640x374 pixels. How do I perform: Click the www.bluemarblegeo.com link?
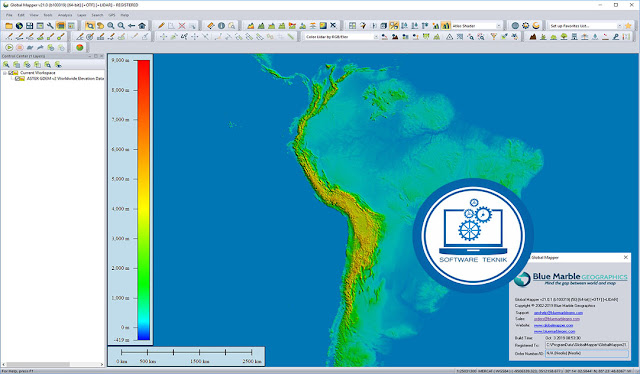point(554,332)
